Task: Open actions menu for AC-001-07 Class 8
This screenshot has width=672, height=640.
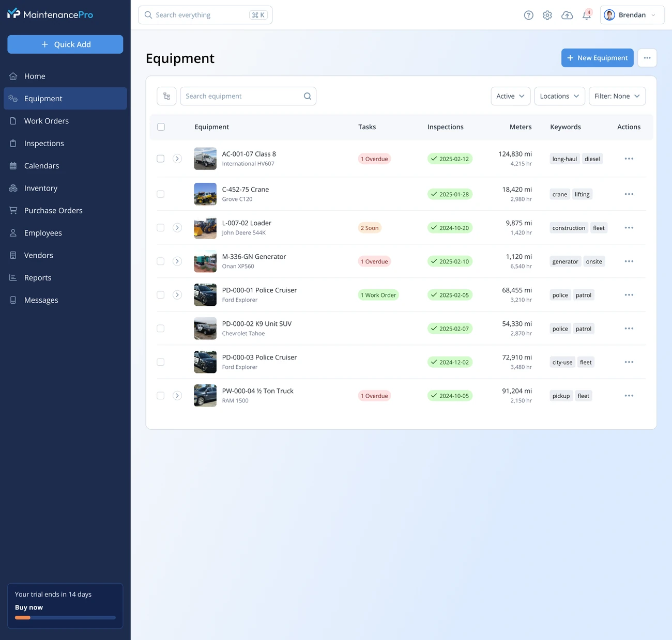Action: (x=629, y=159)
